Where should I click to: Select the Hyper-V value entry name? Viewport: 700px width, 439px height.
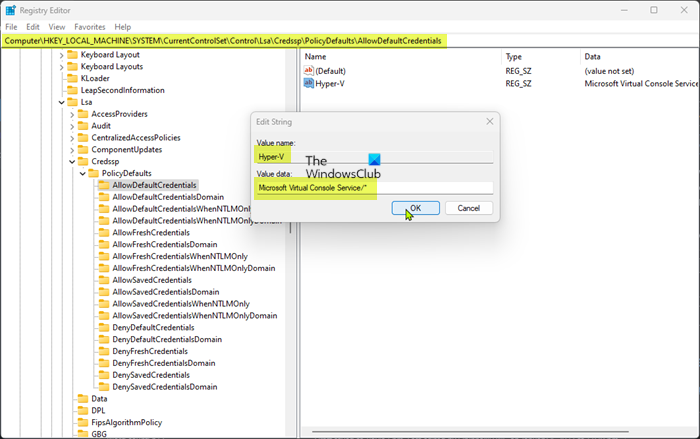[x=330, y=84]
